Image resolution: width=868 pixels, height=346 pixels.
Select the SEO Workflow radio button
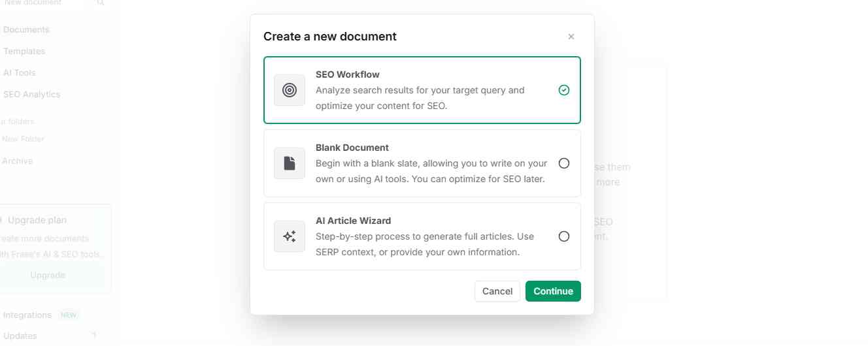click(564, 90)
